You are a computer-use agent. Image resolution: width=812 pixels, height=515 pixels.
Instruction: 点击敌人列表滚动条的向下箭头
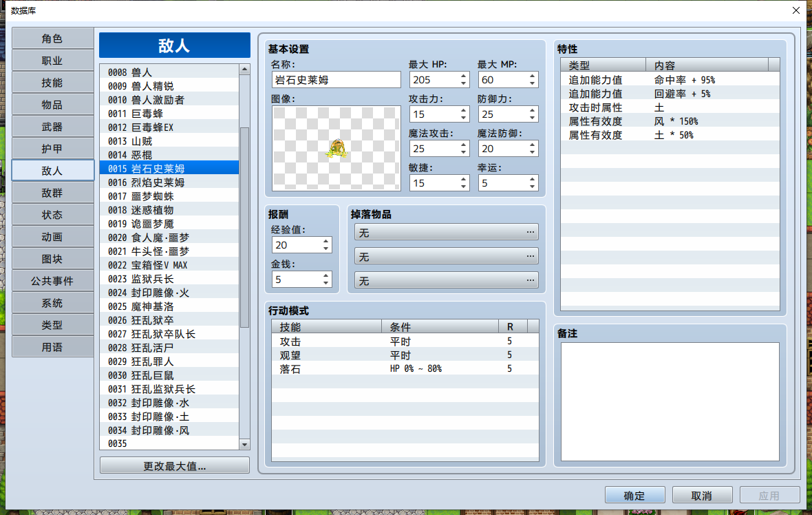244,444
